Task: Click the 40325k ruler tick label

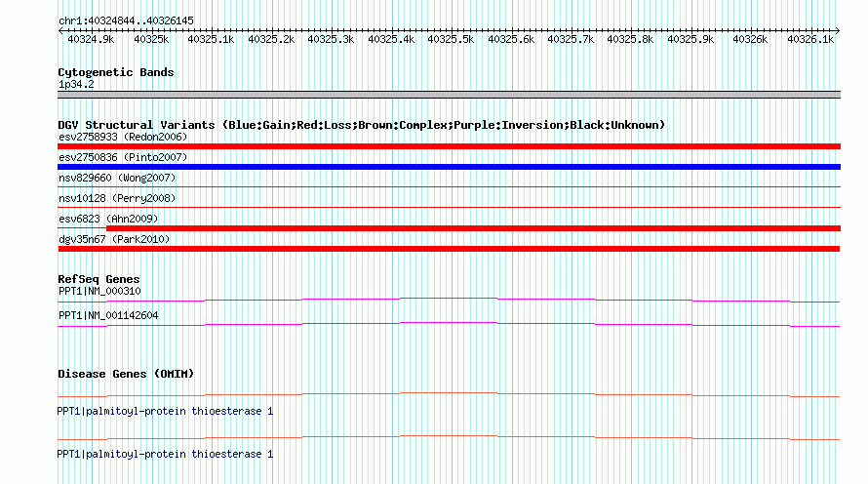Action: pyautogui.click(x=151, y=40)
